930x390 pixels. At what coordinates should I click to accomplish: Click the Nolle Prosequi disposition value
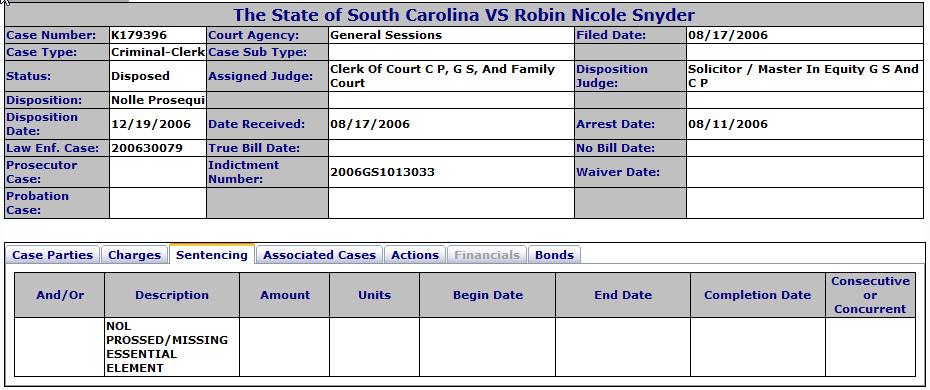(158, 100)
